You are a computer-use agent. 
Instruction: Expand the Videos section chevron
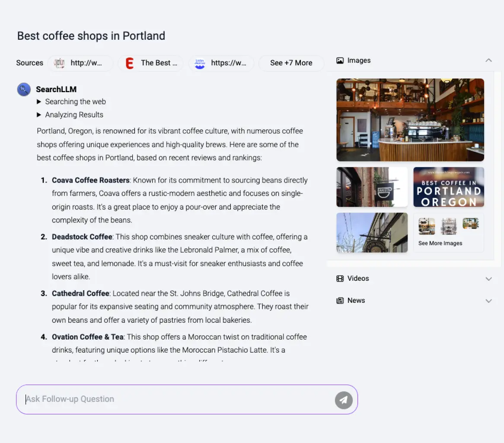click(x=488, y=279)
